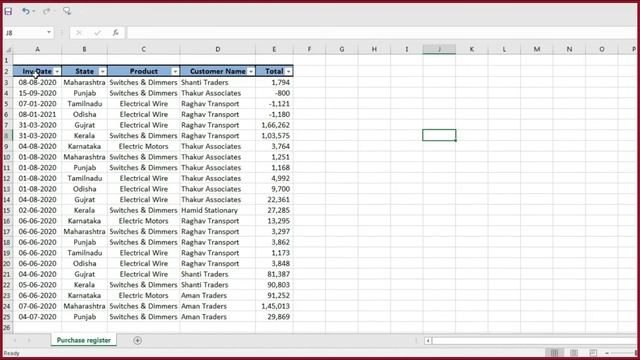Click the cell with total 91,252

pos(274,296)
